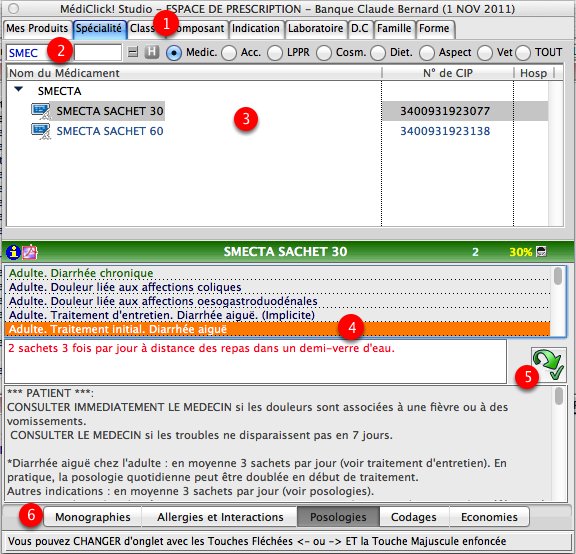Image resolution: width=576 pixels, height=554 pixels.
Task: Click the small list icon left of H
Action: (133, 52)
